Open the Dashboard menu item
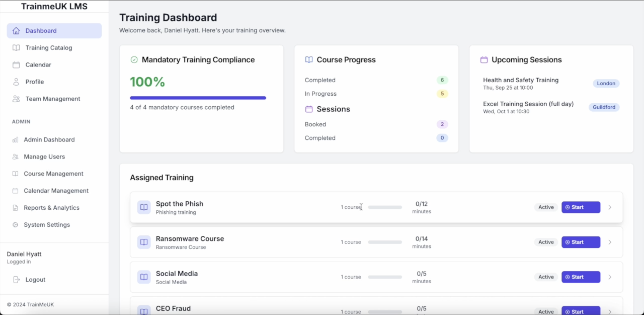Viewport: 644px width, 315px height. coord(54,31)
